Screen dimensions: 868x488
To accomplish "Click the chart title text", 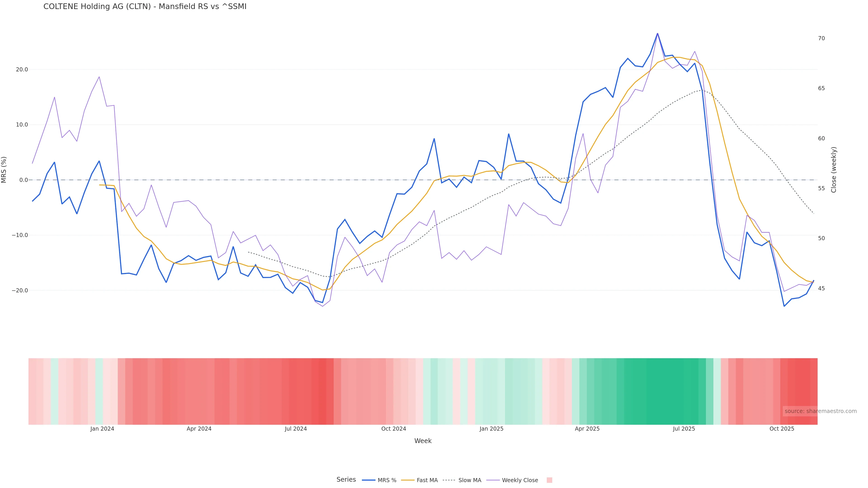I will coord(145,7).
